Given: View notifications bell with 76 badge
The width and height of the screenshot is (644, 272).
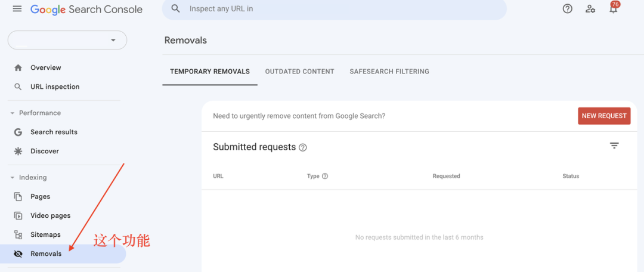Looking at the screenshot, I should coord(613,8).
